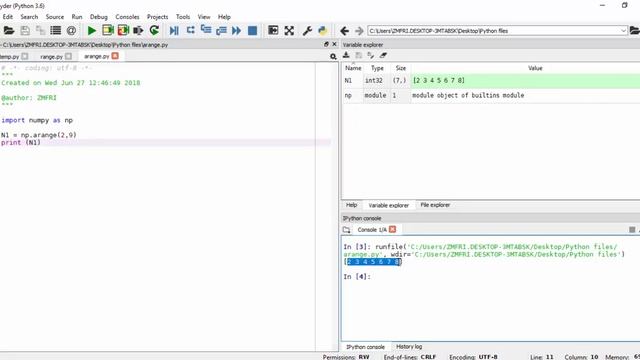Open a file with the folder toolbar icon

pos(9,31)
